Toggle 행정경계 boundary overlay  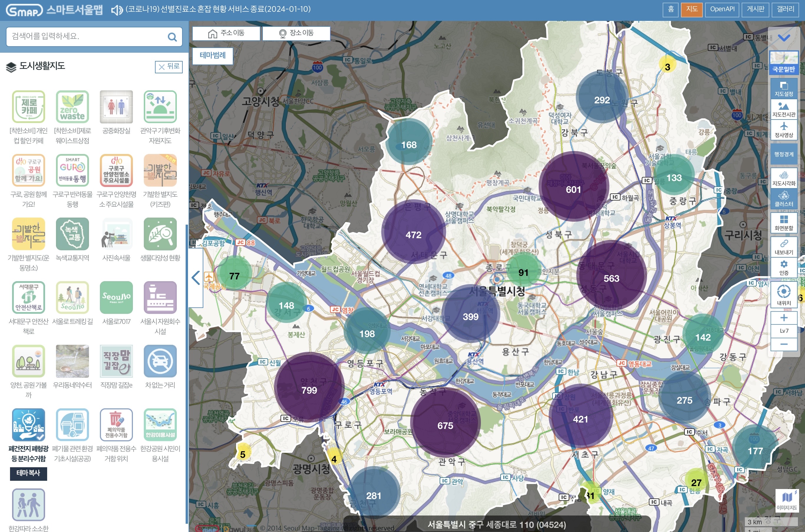(783, 154)
